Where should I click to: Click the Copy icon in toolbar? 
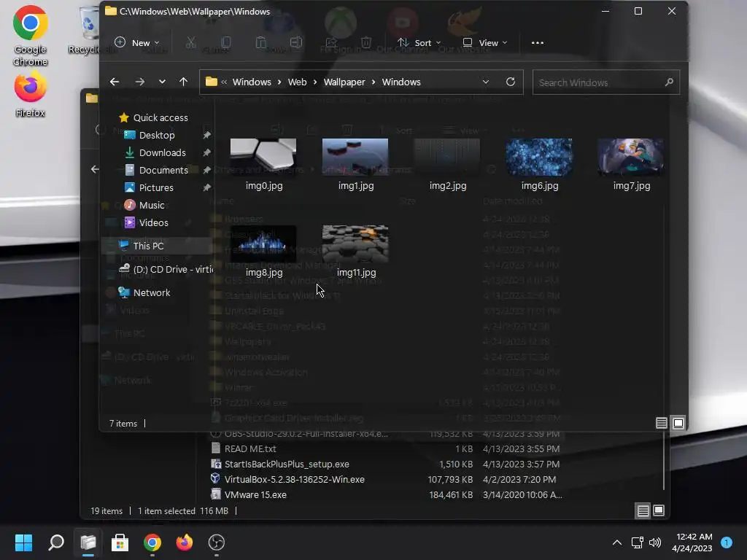click(226, 43)
